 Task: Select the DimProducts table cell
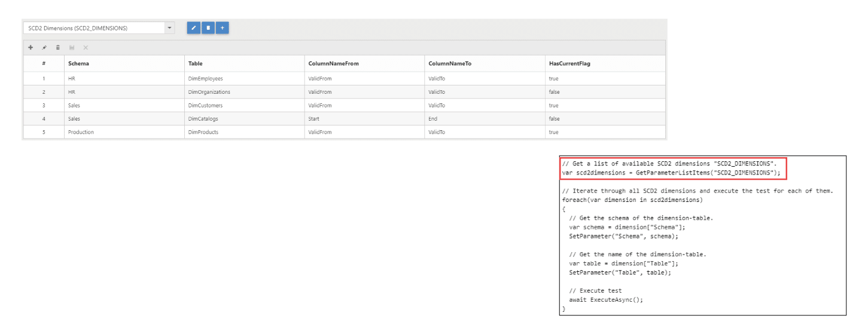pos(244,132)
